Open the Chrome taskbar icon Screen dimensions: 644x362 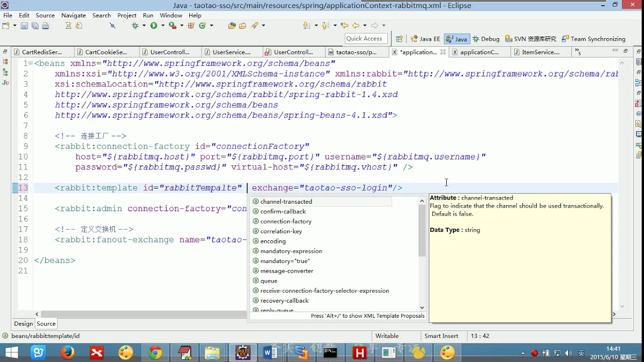point(155,352)
